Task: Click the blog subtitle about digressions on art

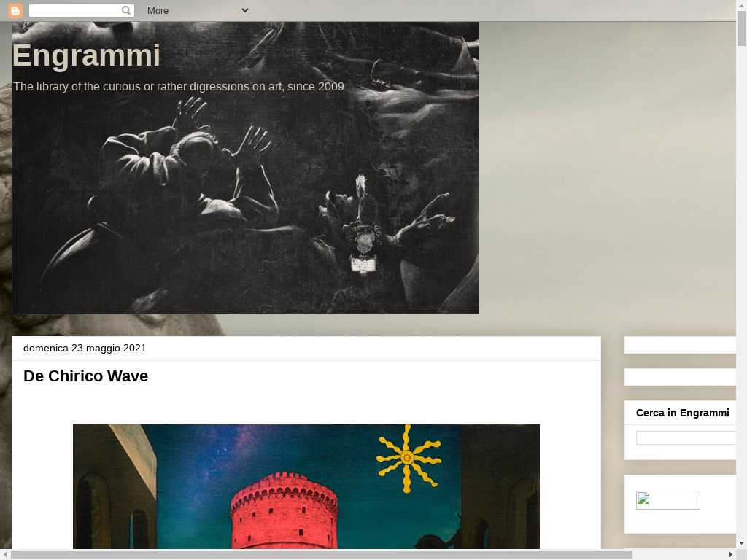Action: pos(179,87)
